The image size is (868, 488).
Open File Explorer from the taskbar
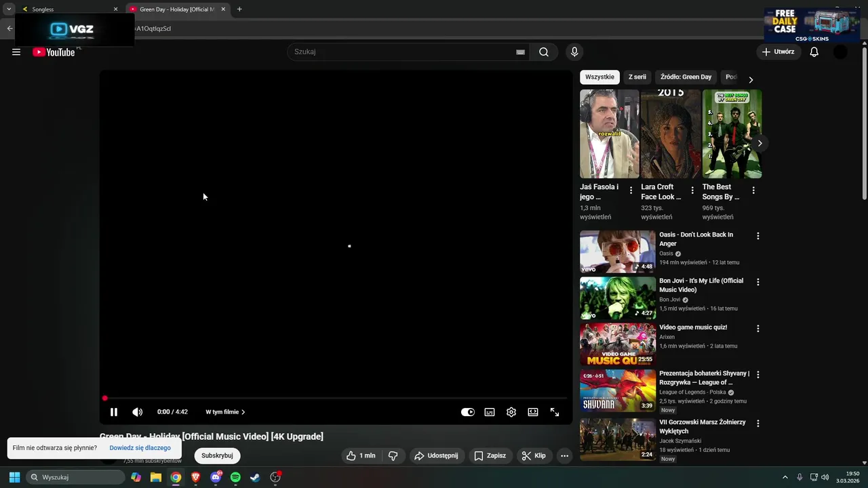(156, 477)
